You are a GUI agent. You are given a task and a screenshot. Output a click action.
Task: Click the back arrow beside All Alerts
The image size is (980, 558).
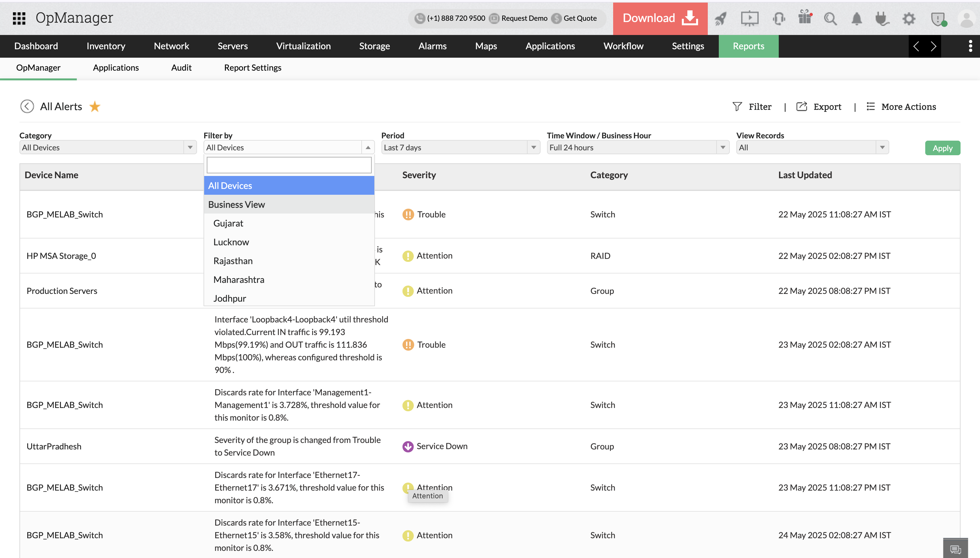[x=27, y=107]
